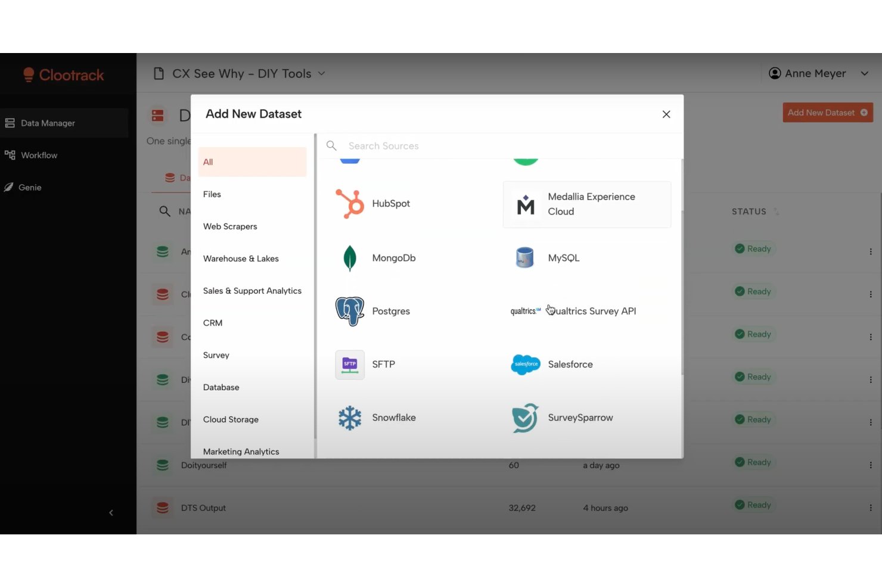Screen dimensions: 882x588
Task: Close the Add New Dataset dialog
Action: pyautogui.click(x=666, y=114)
